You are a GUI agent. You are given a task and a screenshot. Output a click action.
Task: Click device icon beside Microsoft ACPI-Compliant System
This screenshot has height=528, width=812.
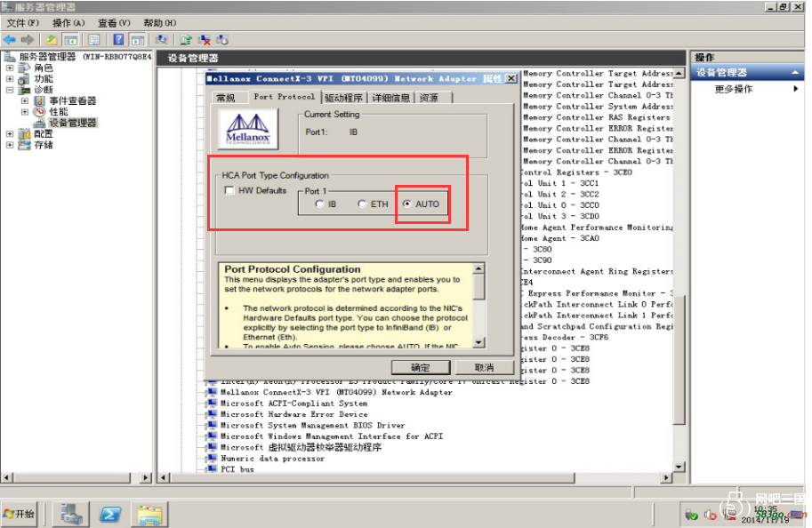tap(212, 404)
